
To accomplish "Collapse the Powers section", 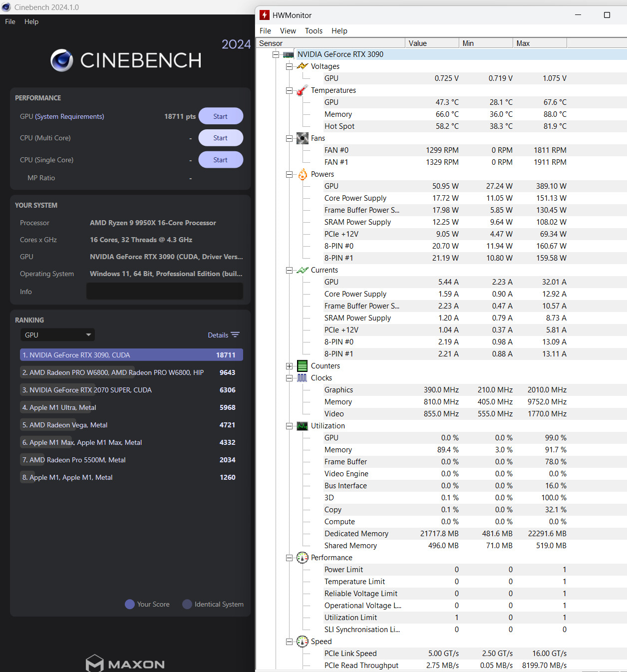I will pos(289,174).
